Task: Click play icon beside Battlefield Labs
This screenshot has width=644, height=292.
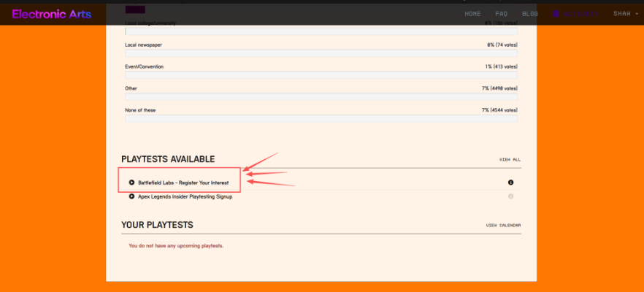Action: [x=132, y=182]
